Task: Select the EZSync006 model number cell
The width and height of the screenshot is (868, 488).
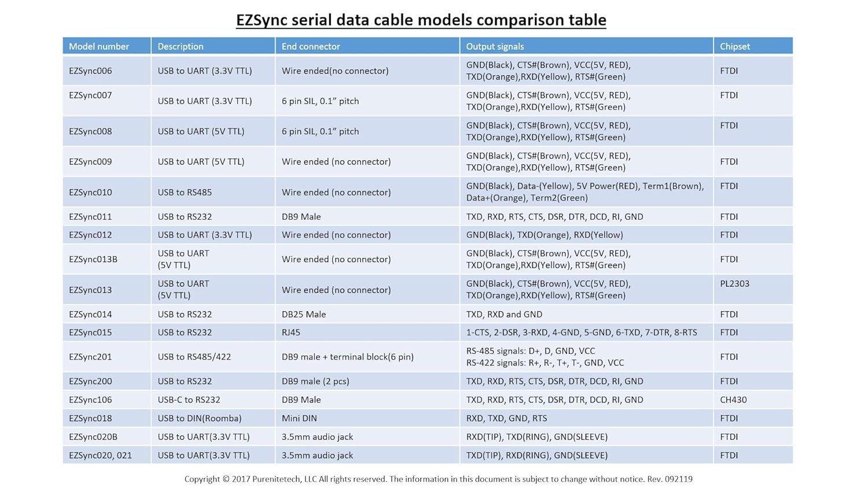Action: [90, 71]
